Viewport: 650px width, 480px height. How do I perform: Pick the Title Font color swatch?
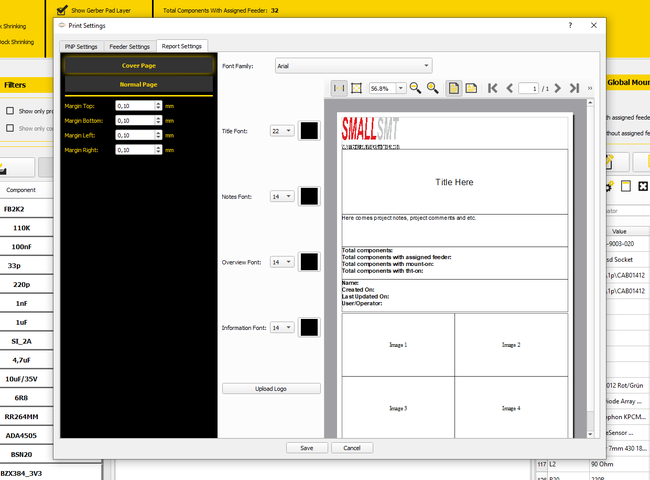point(309,131)
